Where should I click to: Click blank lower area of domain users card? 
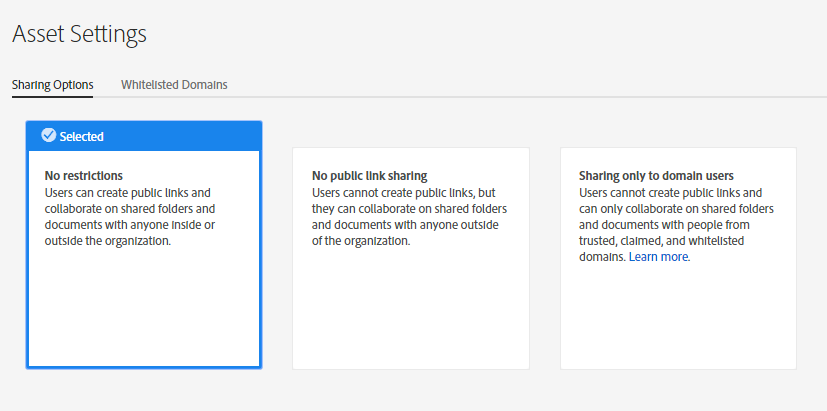coord(678,320)
